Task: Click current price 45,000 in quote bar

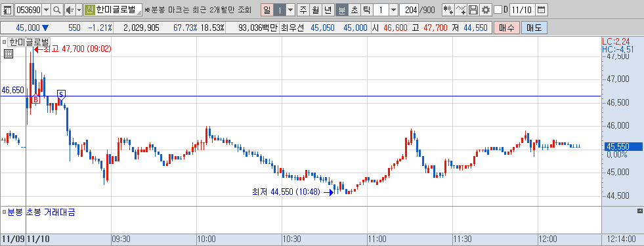Action: pyautogui.click(x=28, y=28)
